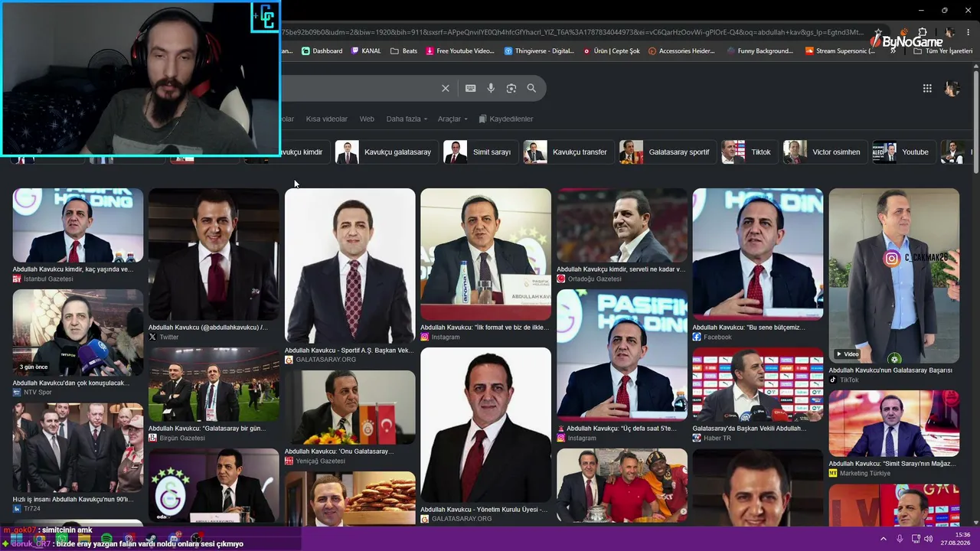Show hidden system tray icons
This screenshot has width=980, height=551.
(883, 539)
